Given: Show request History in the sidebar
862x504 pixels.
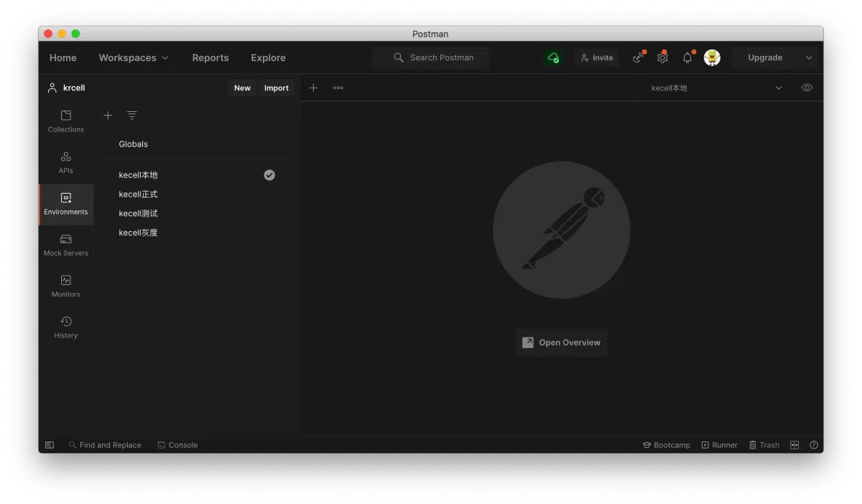Looking at the screenshot, I should 66,327.
